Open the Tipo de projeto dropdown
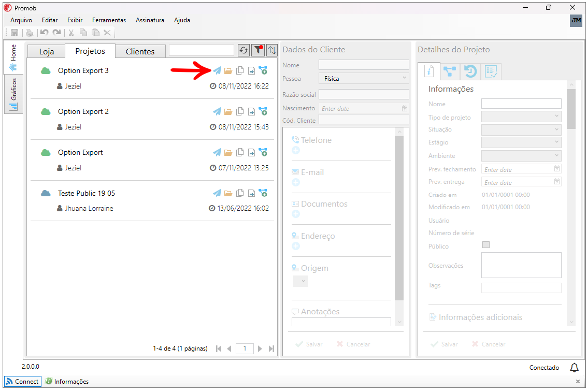The height and width of the screenshot is (392, 587). (x=521, y=117)
